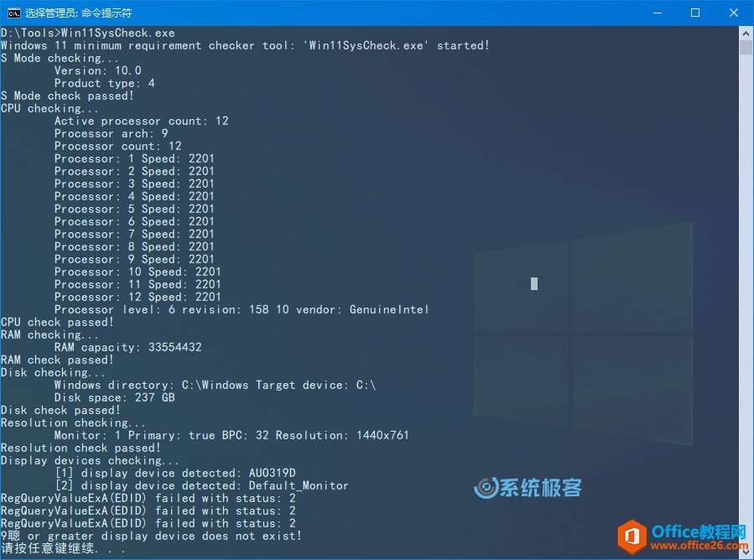The width and height of the screenshot is (754, 560).
Task: Click the 'Processor count: 12' line
Action: coord(117,146)
